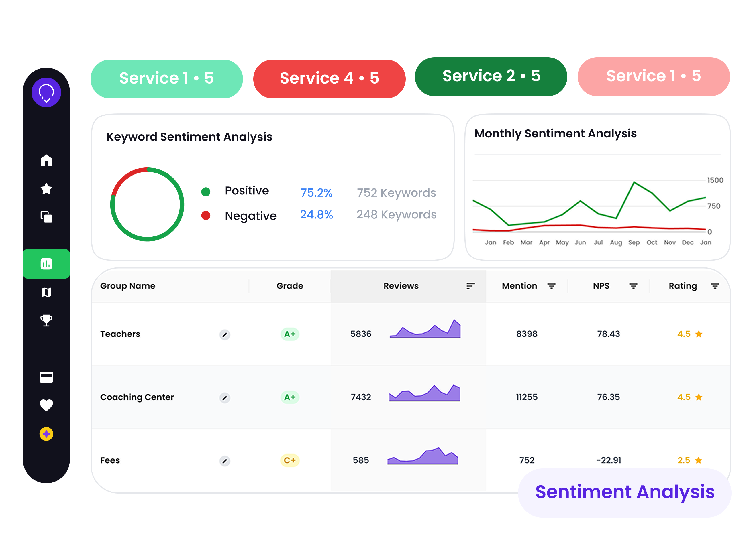Click the Fees reviews sparkline chart
This screenshot has width=753, height=560.
[x=423, y=456]
